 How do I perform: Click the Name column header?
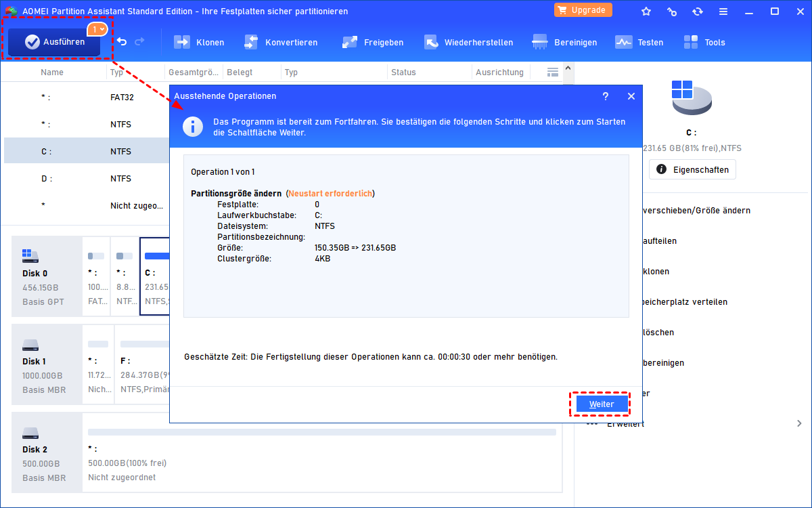tap(52, 72)
